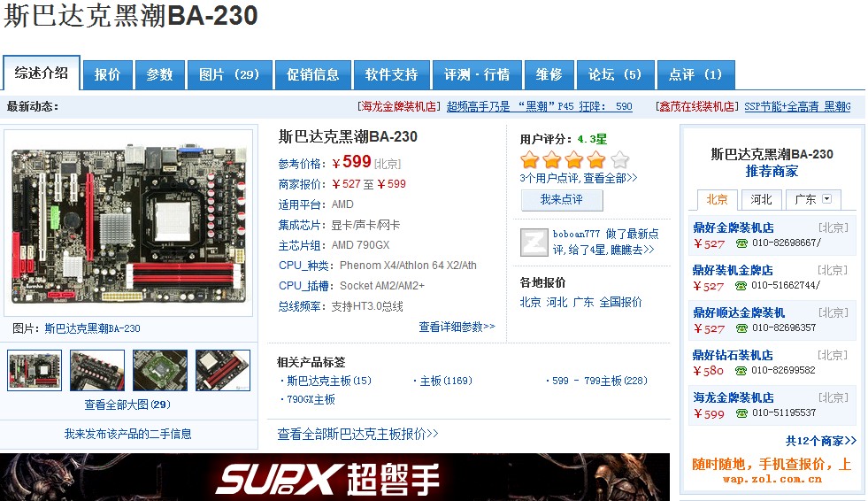Screen dimensions: 868x501
Task: Open the 促销信息 tab
Action: pyautogui.click(x=312, y=74)
